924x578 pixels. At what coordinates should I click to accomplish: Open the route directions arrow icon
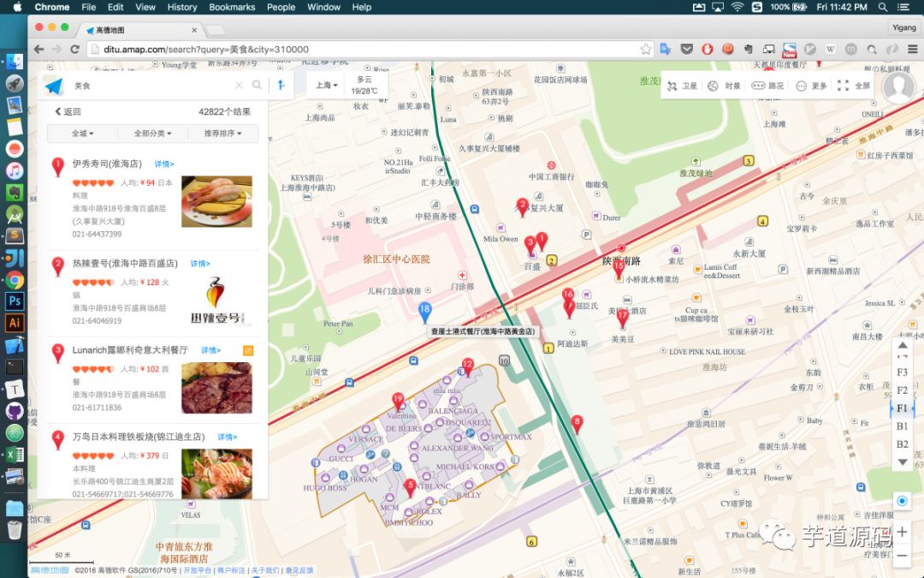281,85
